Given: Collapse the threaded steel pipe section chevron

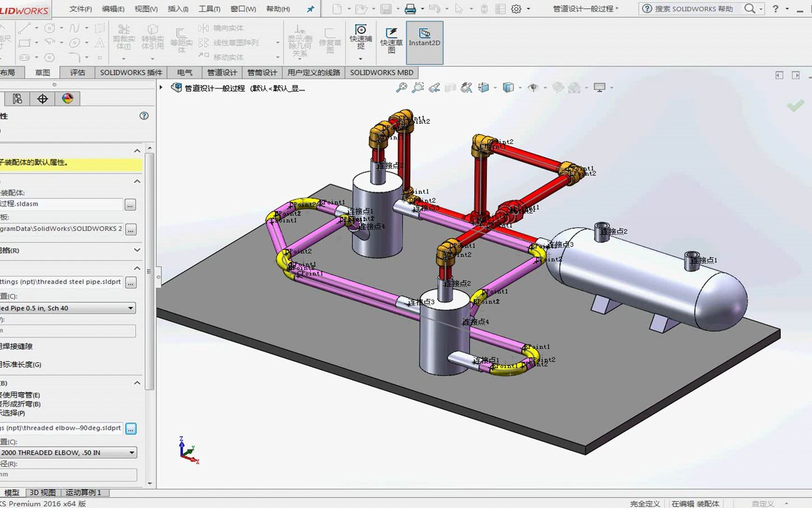Looking at the screenshot, I should pyautogui.click(x=137, y=268).
